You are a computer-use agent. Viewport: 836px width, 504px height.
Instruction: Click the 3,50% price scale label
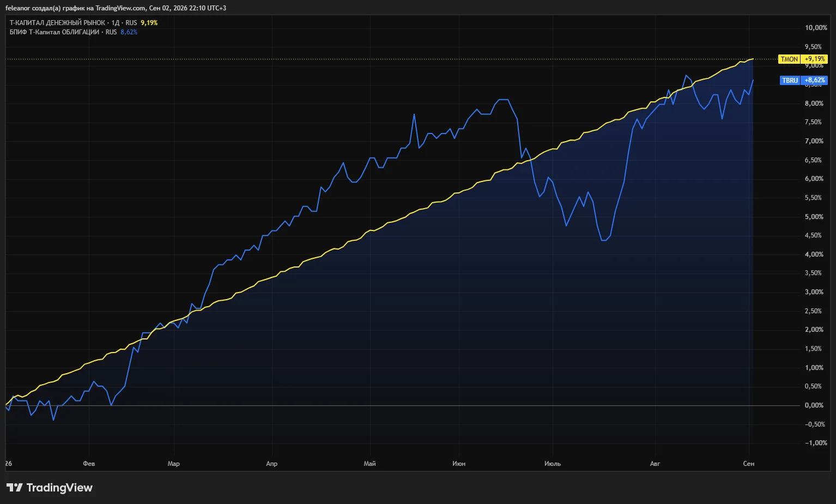point(813,273)
